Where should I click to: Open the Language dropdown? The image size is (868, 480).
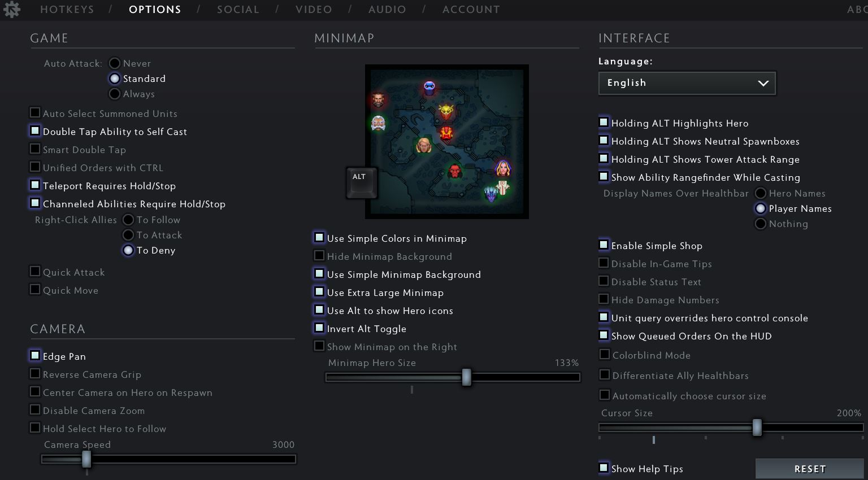click(x=687, y=83)
